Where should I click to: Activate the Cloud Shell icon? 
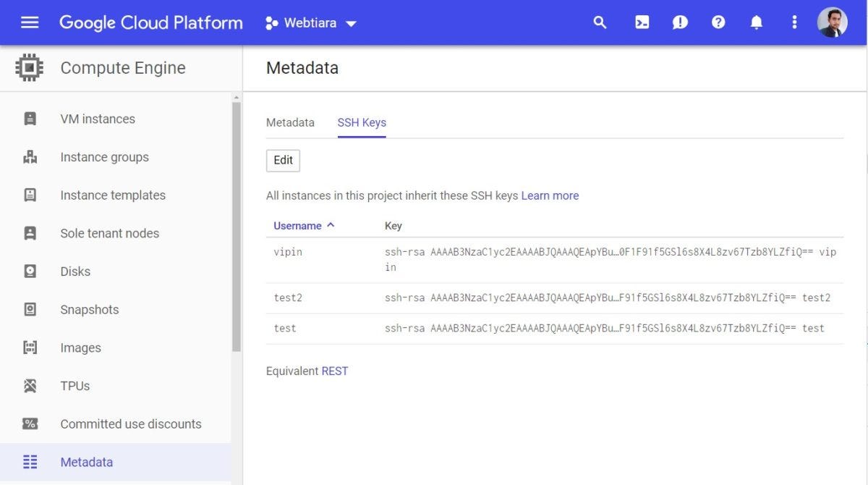(x=641, y=22)
